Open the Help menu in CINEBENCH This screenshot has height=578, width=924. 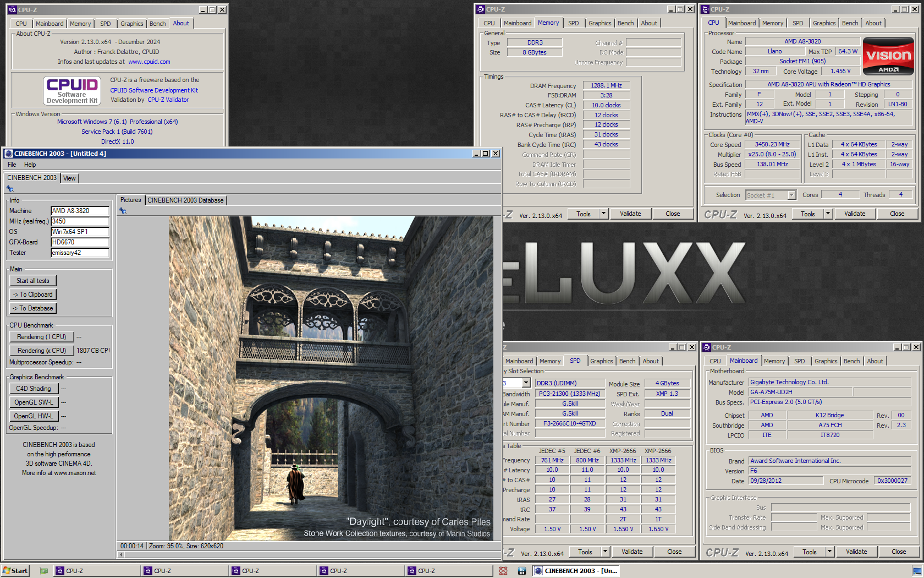tap(30, 165)
